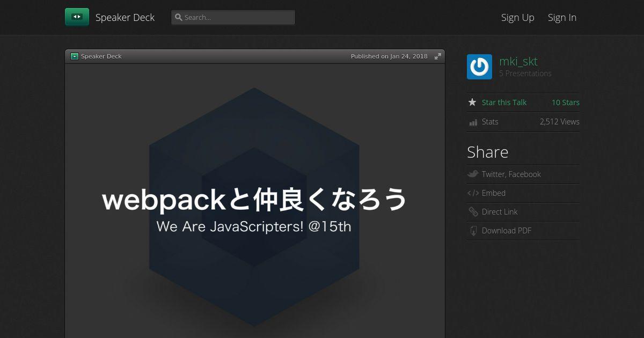
Task: Click the Stats label
Action: (490, 122)
